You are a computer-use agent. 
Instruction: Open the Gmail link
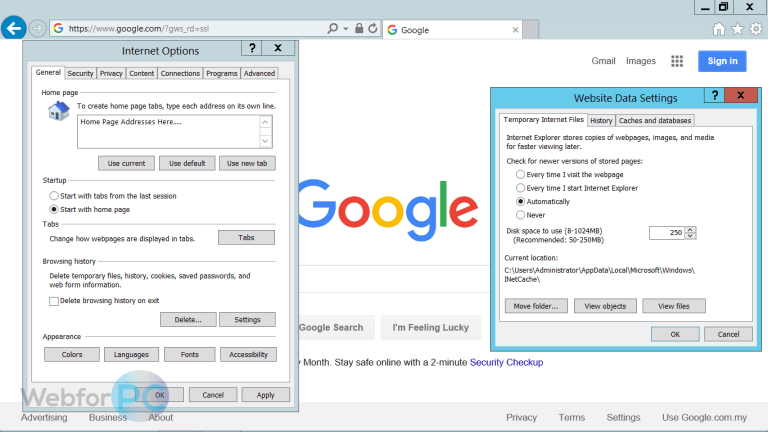(603, 61)
